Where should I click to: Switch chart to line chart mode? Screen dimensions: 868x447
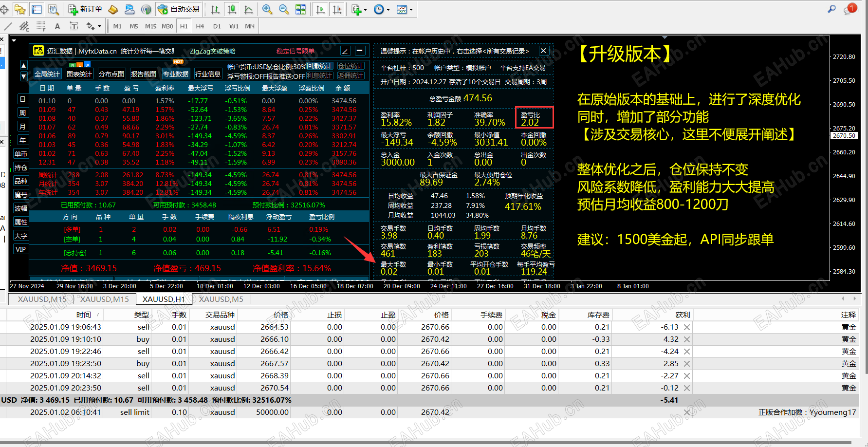click(x=248, y=9)
